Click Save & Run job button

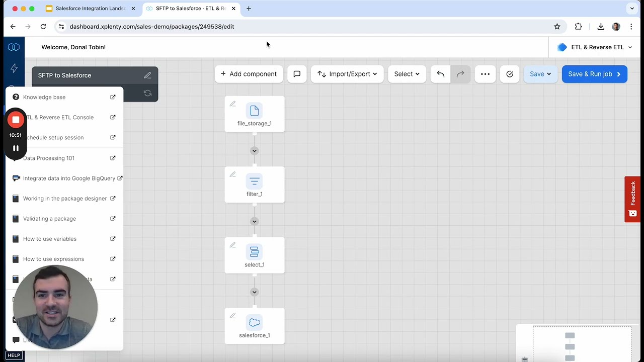[x=595, y=74]
